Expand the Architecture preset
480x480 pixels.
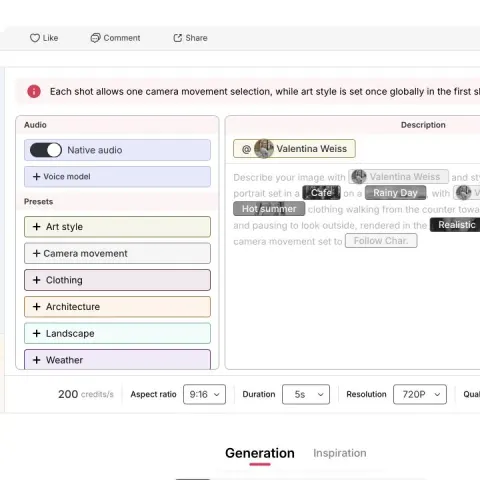pyautogui.click(x=117, y=307)
